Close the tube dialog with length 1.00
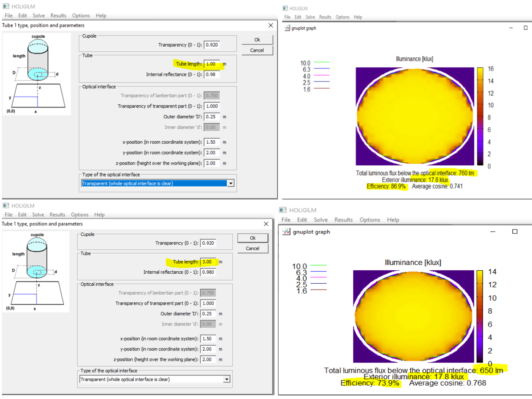Viewport: 532px width, 399px height. [x=271, y=25]
